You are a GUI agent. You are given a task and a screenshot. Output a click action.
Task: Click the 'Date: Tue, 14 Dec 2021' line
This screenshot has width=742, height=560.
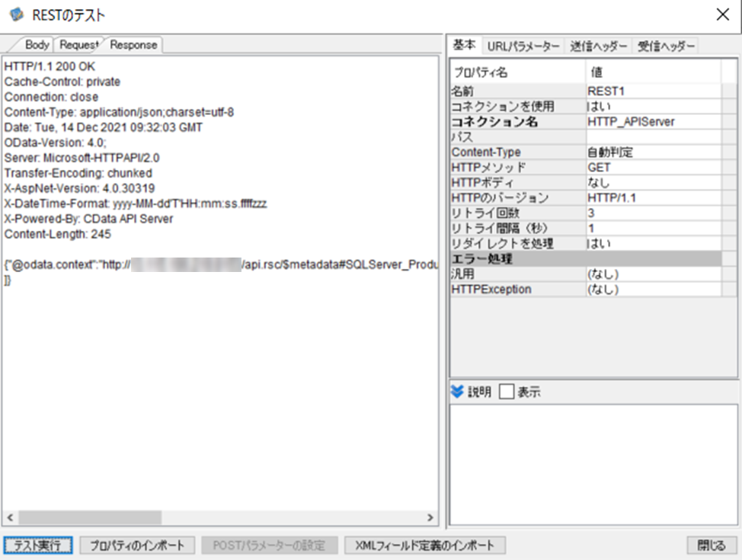point(103,127)
